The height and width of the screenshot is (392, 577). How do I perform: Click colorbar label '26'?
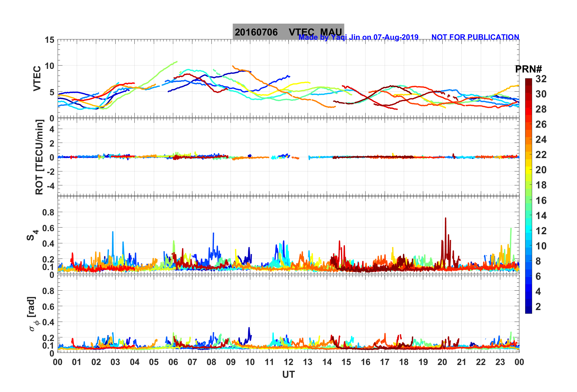(x=541, y=124)
